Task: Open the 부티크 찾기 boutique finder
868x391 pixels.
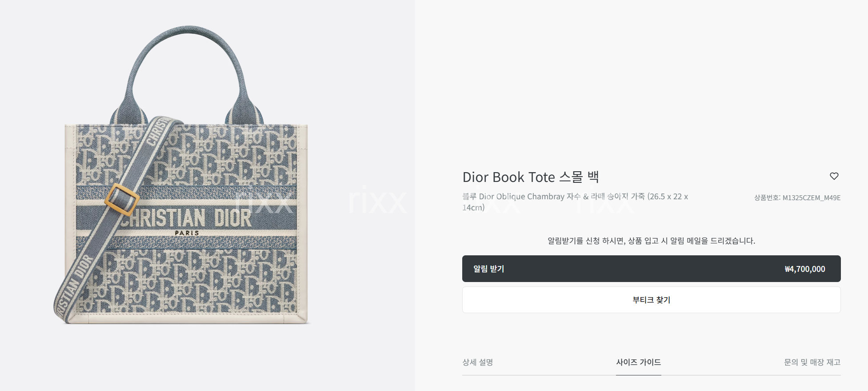Action: pyautogui.click(x=651, y=300)
